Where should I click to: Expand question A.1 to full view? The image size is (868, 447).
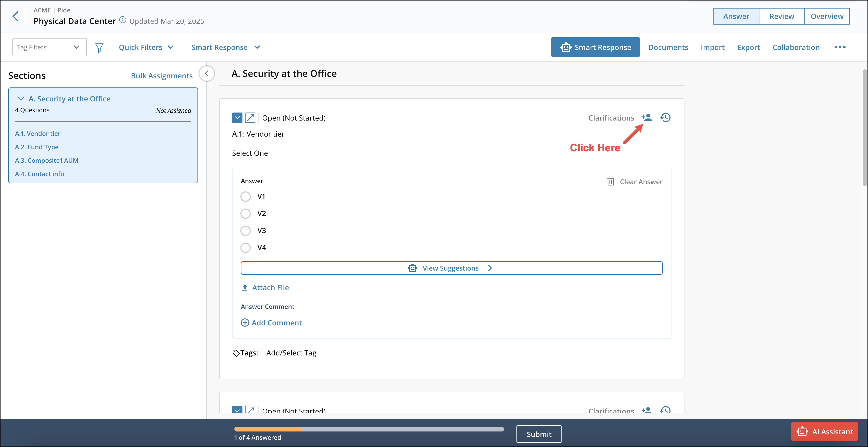pyautogui.click(x=250, y=118)
